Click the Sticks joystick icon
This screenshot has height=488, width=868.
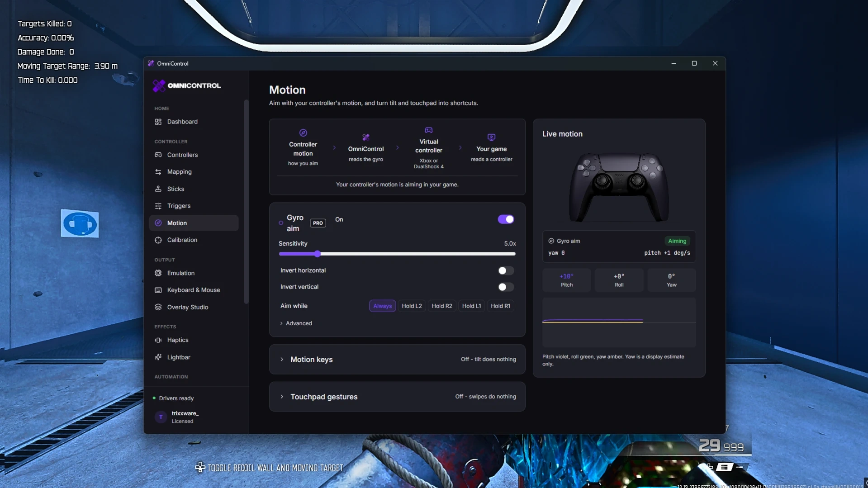158,189
